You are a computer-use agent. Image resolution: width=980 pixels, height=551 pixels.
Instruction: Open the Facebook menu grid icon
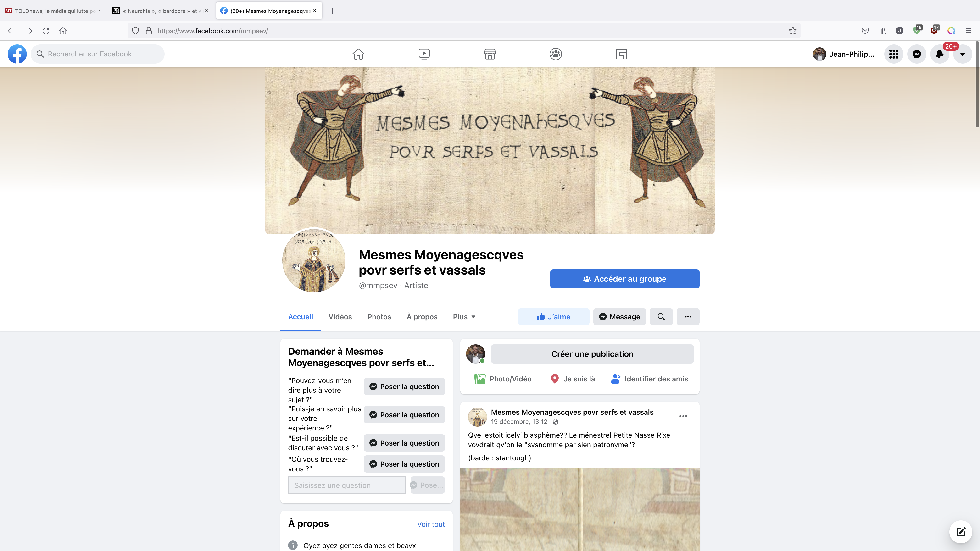pos(894,54)
